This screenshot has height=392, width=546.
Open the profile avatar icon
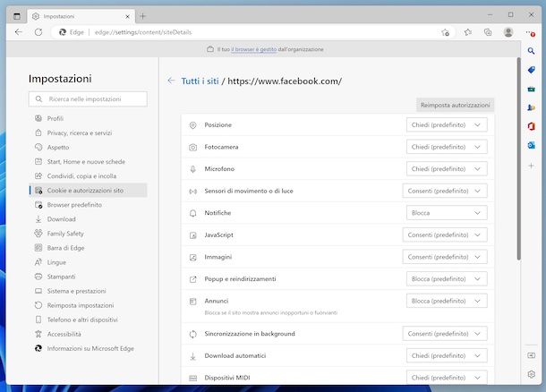(508, 32)
